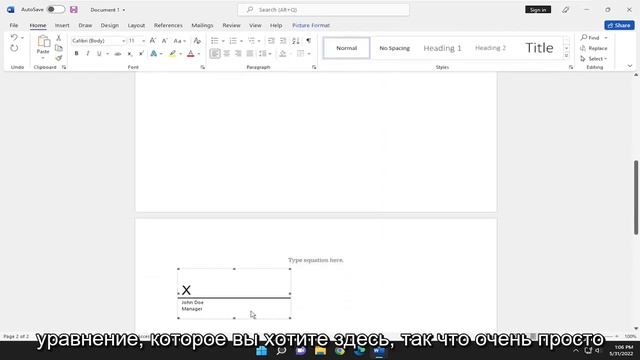Switch to the Insert tab
Image resolution: width=640 pixels, height=360 pixels.
click(x=62, y=25)
